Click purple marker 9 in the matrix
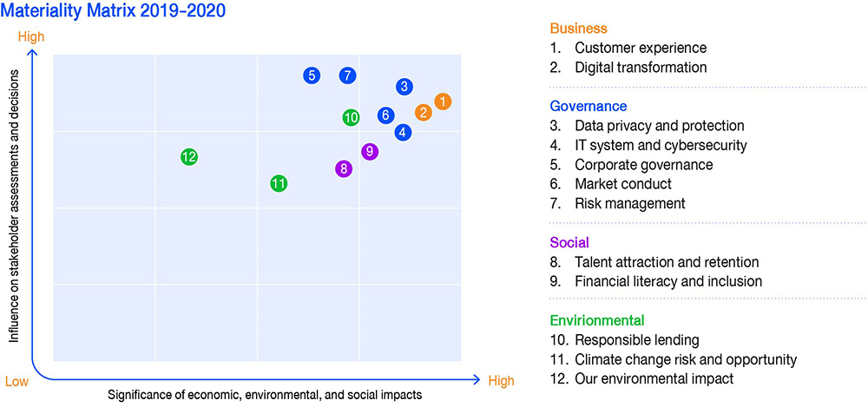 click(370, 151)
